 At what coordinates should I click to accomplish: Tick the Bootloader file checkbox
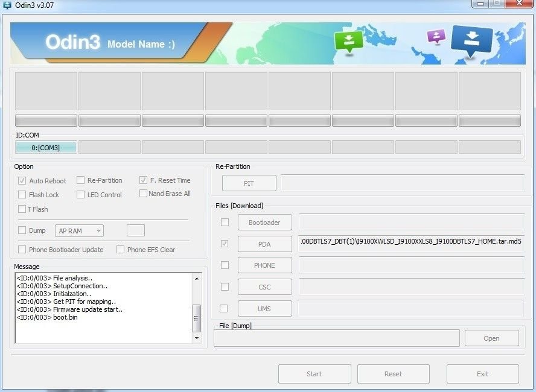click(x=225, y=223)
